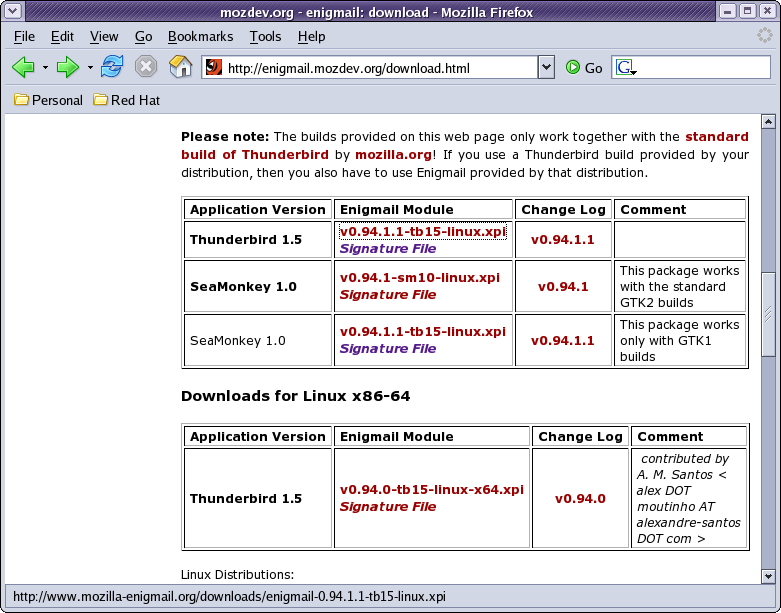
Task: Open the Forward history dropdown arrow
Action: click(x=90, y=67)
